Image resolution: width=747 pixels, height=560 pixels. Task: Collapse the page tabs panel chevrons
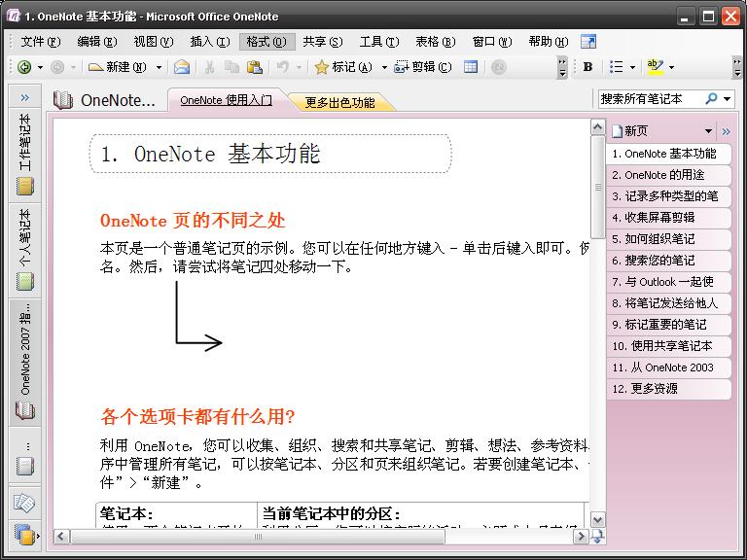point(726,131)
